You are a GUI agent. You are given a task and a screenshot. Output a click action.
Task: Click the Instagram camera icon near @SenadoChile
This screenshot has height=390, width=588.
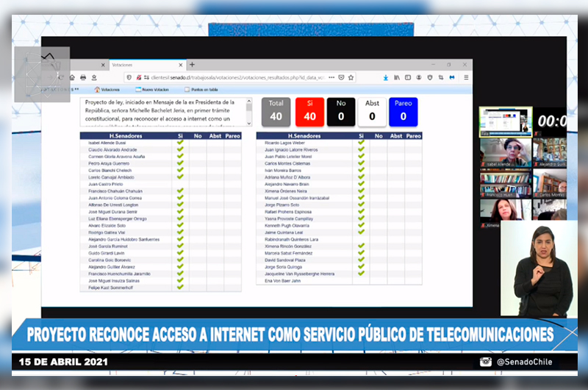point(485,361)
